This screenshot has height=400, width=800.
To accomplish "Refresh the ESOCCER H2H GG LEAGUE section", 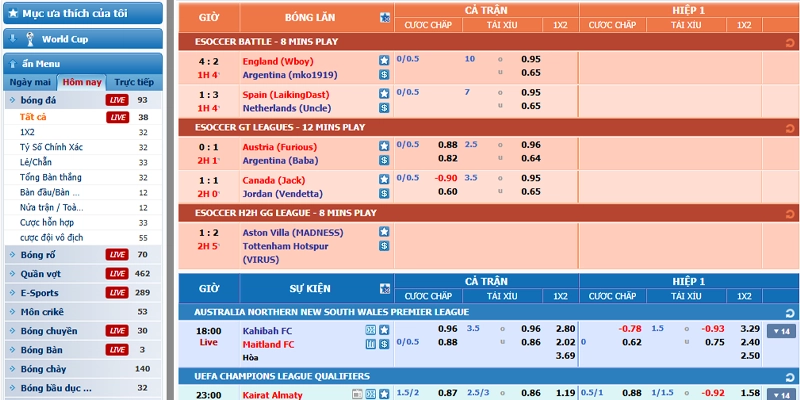I will tap(790, 213).
